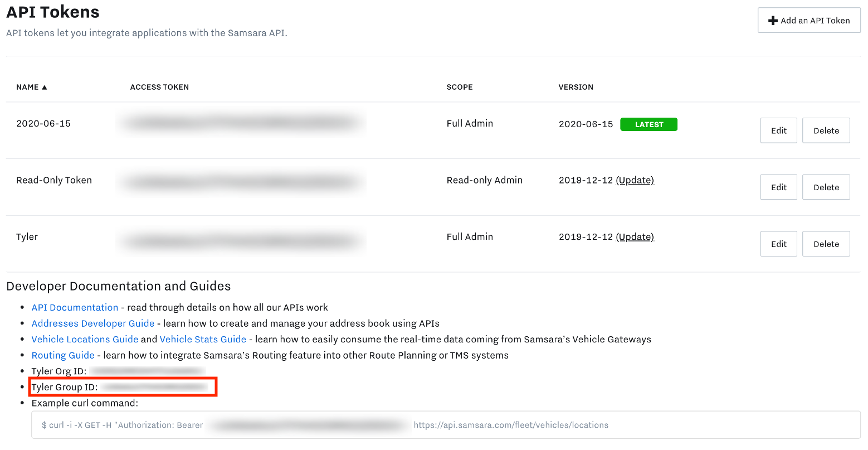Viewport: 868px width, 450px height.
Task: Click the ACCESS TOKEN column header
Action: coord(159,88)
